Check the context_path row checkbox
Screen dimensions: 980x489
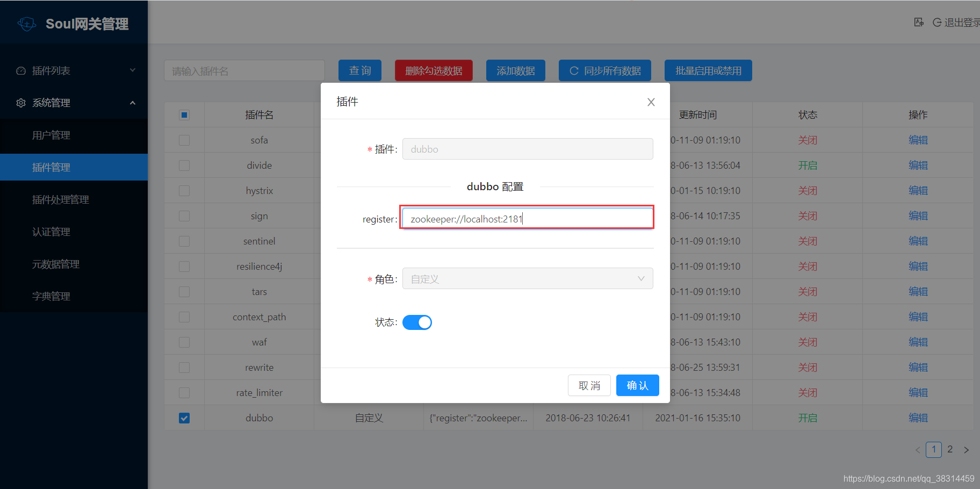184,317
